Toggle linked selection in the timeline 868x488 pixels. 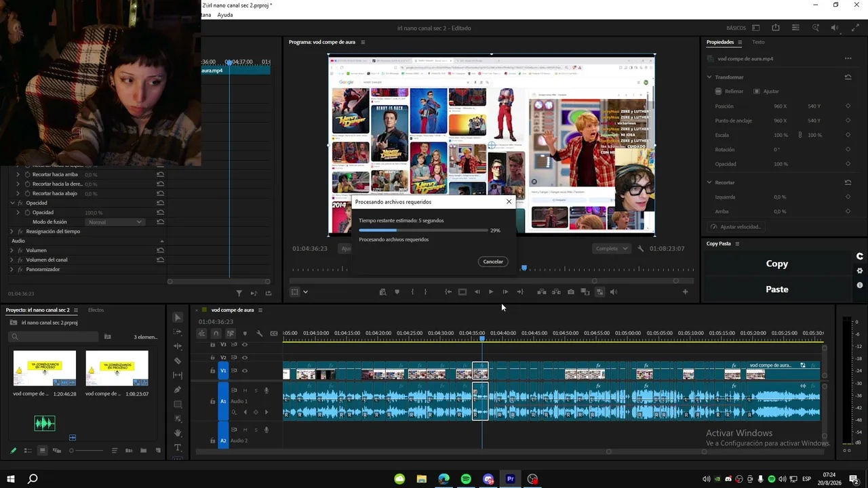click(x=231, y=333)
